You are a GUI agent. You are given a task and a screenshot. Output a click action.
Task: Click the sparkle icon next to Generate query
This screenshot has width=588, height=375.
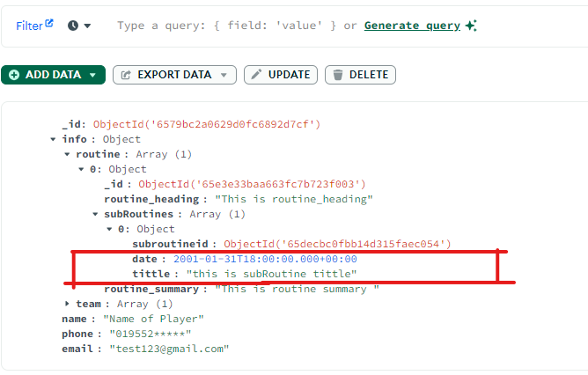tap(472, 26)
